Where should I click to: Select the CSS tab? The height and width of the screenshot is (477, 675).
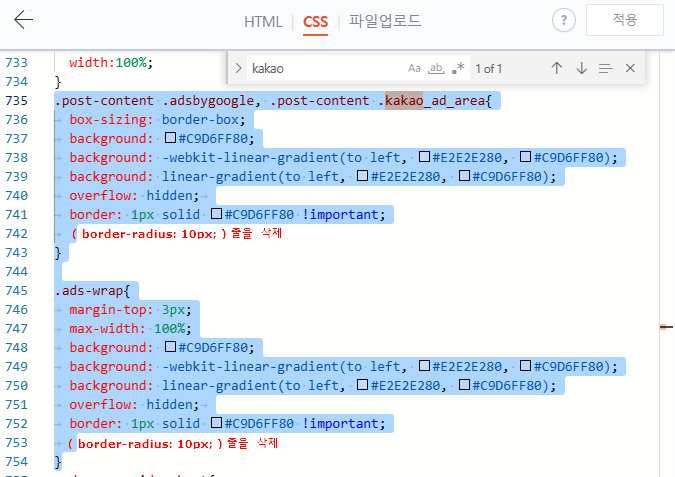coord(316,22)
